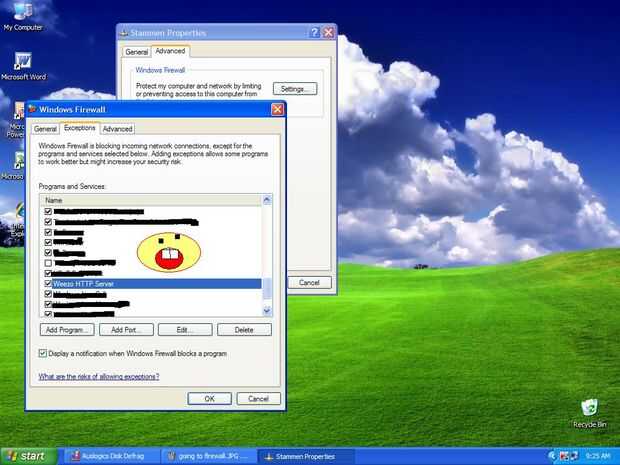
Task: Open going to firewall.JPG taskbar item
Action: (x=208, y=456)
